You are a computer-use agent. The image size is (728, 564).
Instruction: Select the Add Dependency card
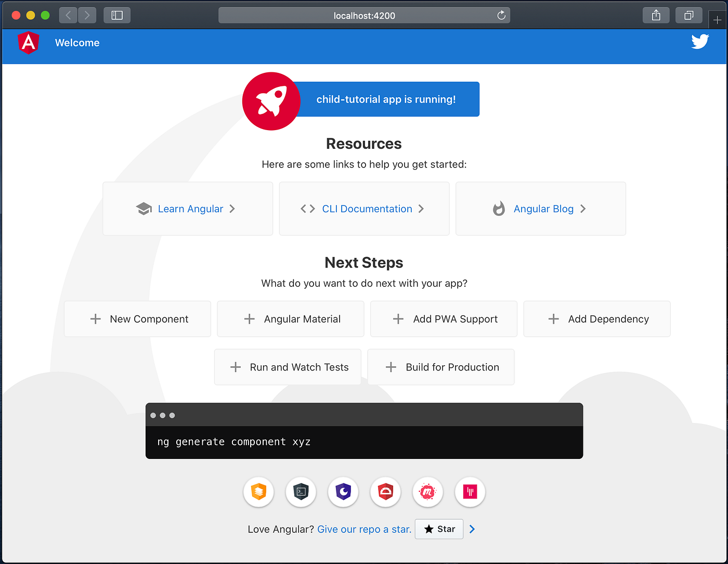pos(597,319)
